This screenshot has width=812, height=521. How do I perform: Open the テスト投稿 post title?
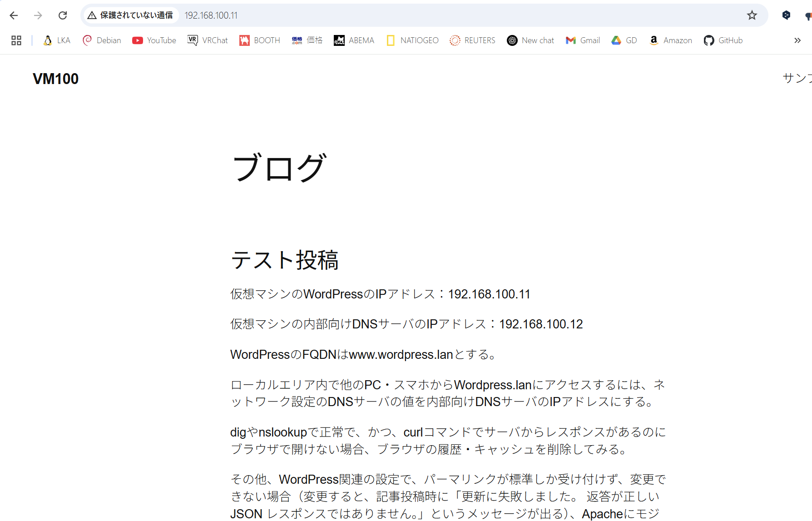click(x=285, y=260)
